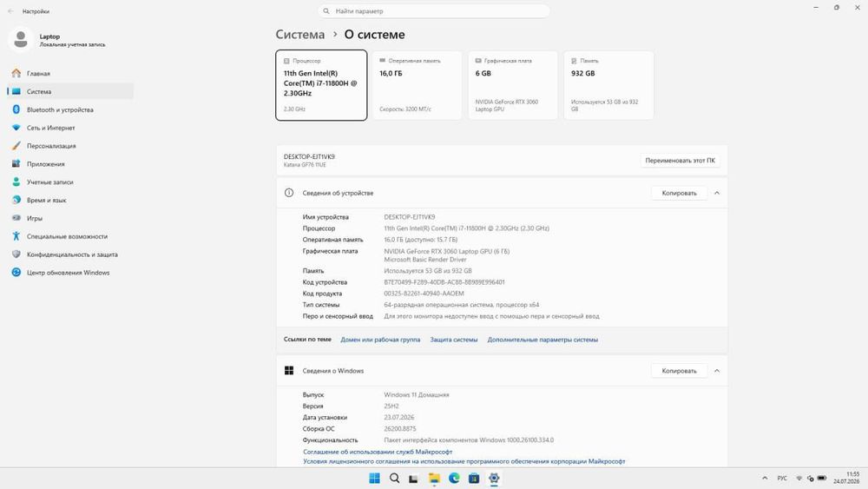Open Защита системы link

tap(454, 340)
